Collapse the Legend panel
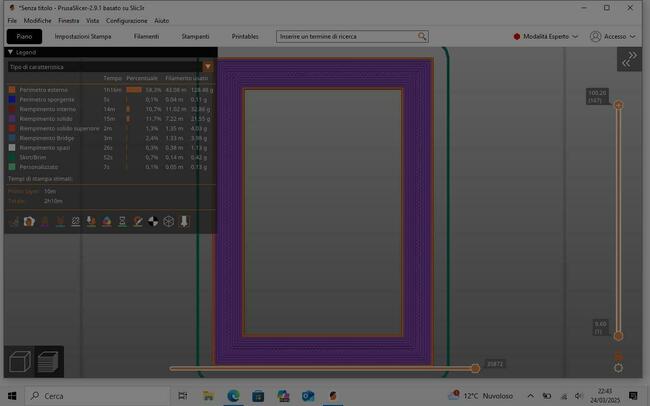This screenshot has height=406, width=650. tap(10, 51)
